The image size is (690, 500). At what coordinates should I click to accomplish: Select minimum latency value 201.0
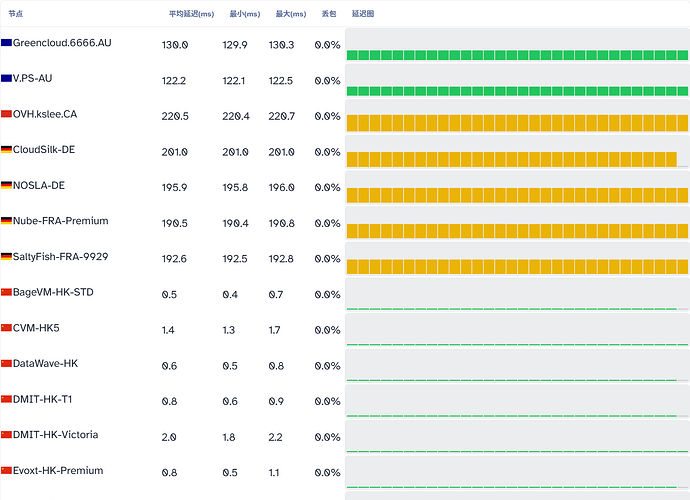(235, 152)
